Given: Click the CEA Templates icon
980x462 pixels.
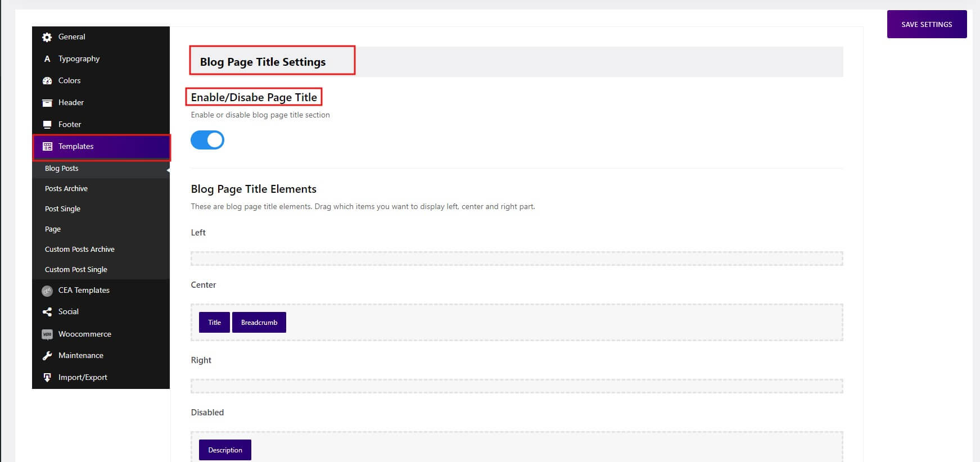Looking at the screenshot, I should pyautogui.click(x=47, y=291).
